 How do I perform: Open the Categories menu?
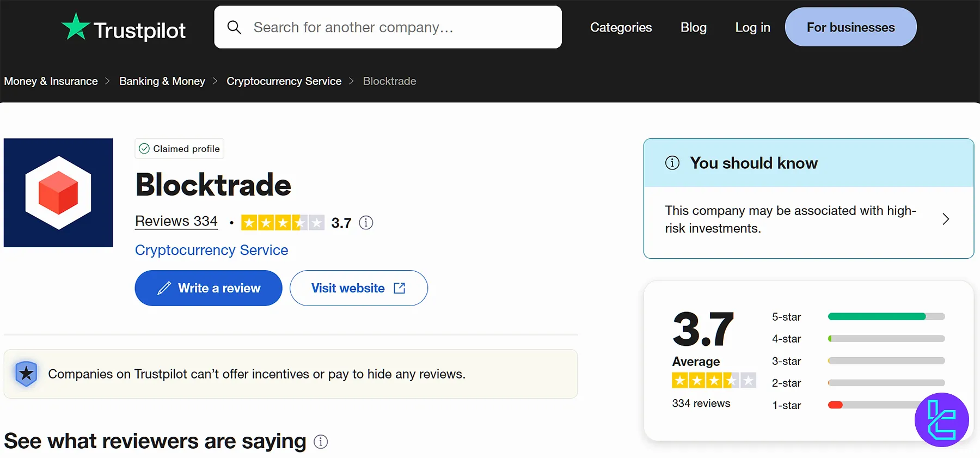[621, 27]
